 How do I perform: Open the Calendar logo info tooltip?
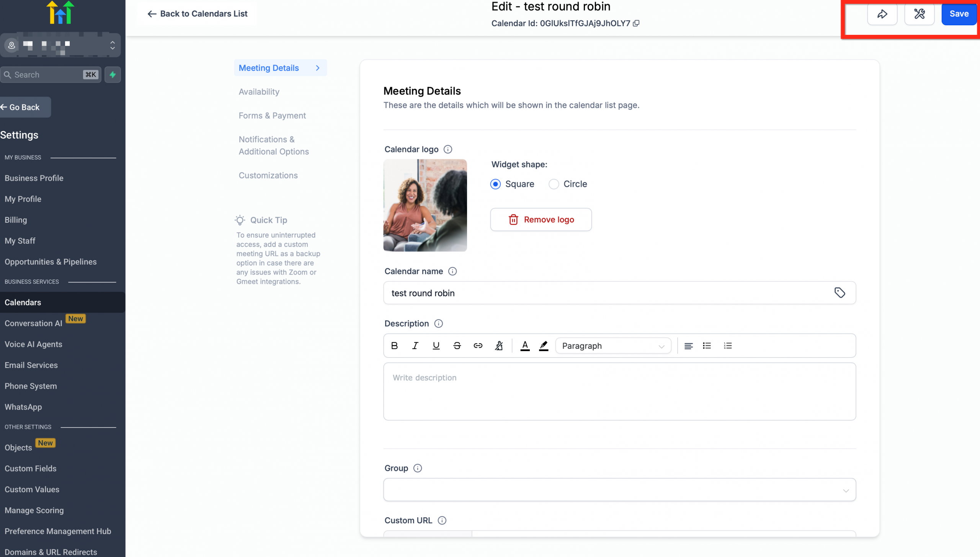pos(447,149)
